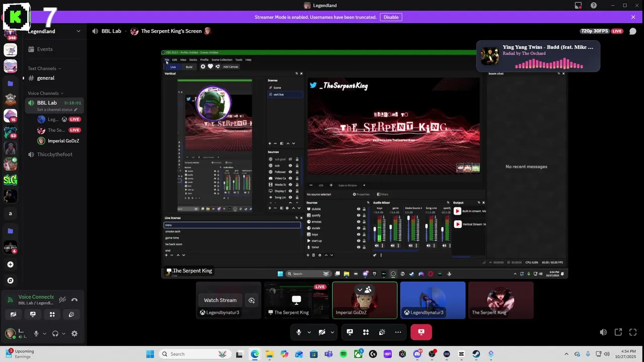This screenshot has width=644, height=362.
Task: Dismiss the Streamer Mode banner
Action: [x=633, y=17]
